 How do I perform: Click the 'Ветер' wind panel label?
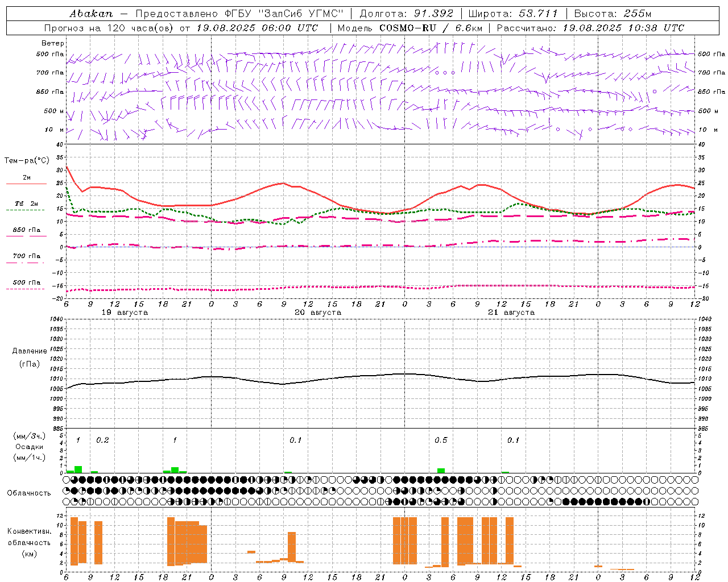53,43
